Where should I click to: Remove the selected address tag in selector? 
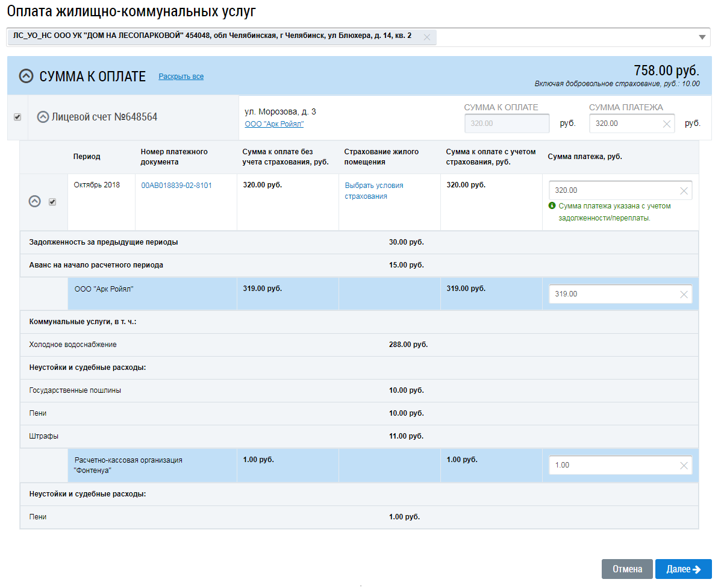pyautogui.click(x=426, y=37)
